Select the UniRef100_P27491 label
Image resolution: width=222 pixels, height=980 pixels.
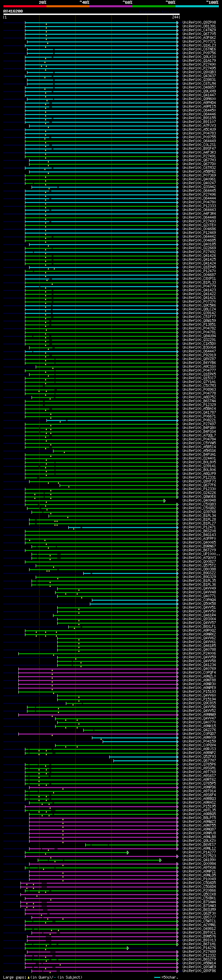click(x=199, y=156)
